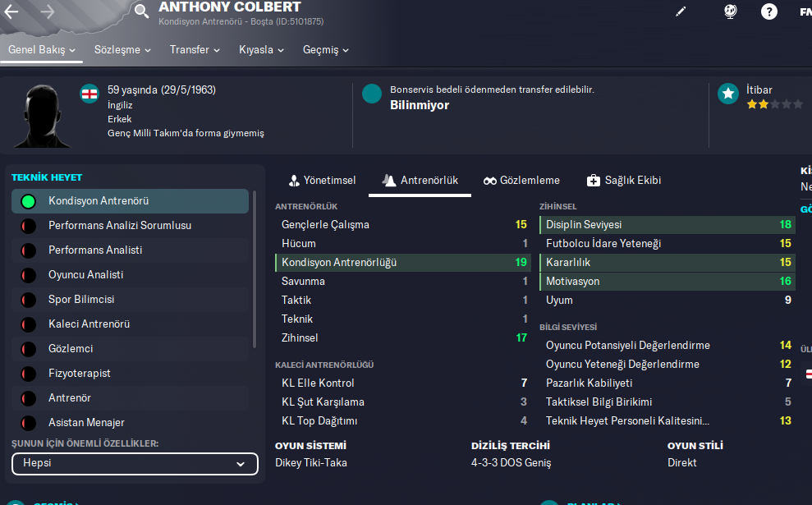
Task: Open the Sağlık Ekibi tab
Action: [x=624, y=181]
